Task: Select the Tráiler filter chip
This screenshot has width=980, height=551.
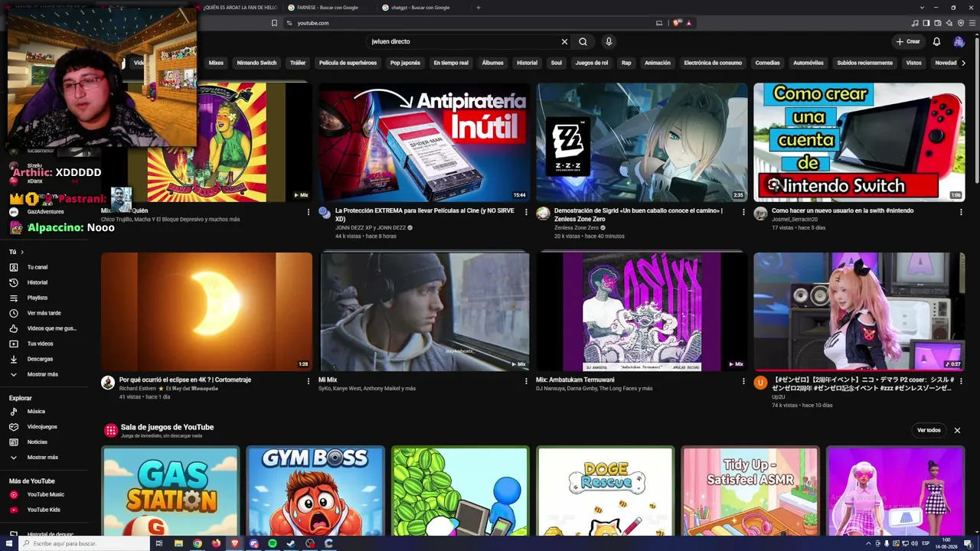Action: 298,63
